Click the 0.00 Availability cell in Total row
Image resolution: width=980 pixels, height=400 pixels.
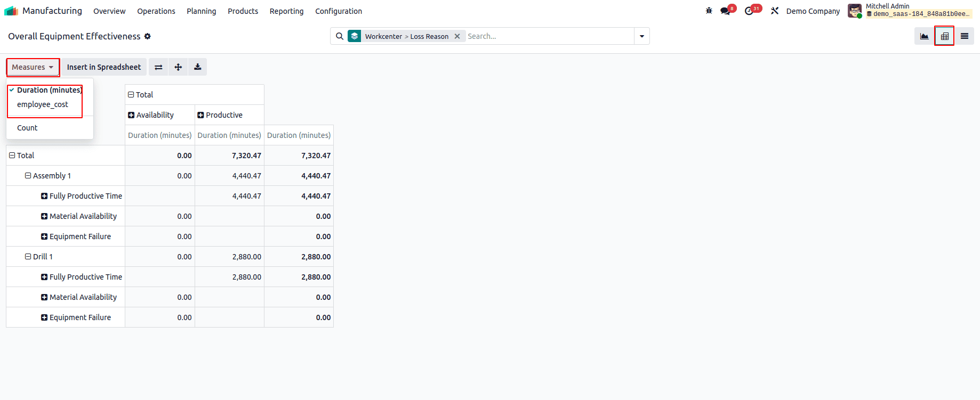(160, 156)
